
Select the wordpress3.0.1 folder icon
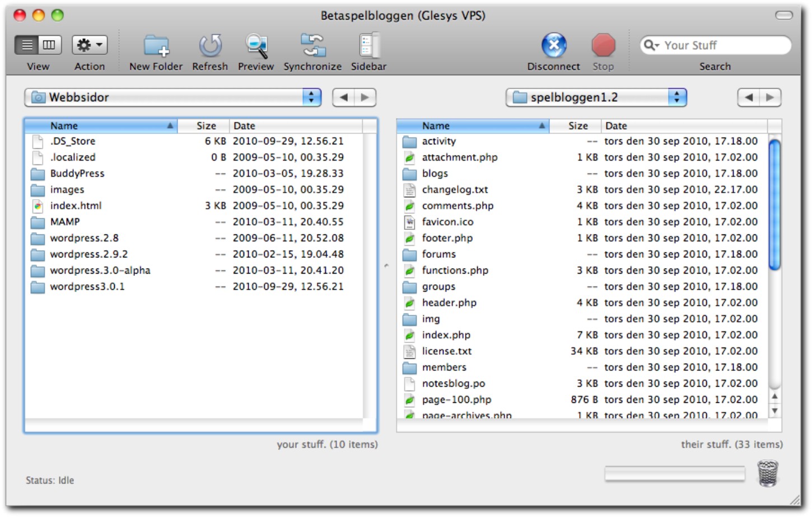[x=38, y=287]
